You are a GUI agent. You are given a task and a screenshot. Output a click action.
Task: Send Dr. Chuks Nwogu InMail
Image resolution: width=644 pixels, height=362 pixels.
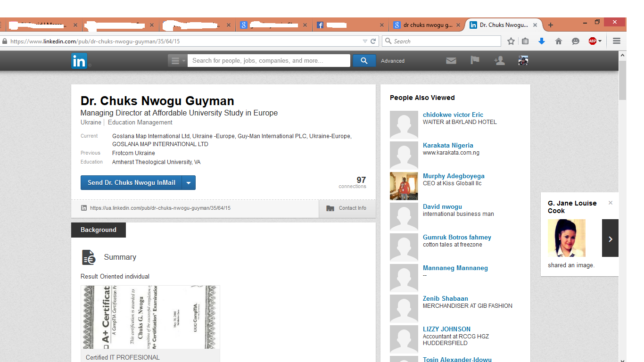(x=132, y=183)
